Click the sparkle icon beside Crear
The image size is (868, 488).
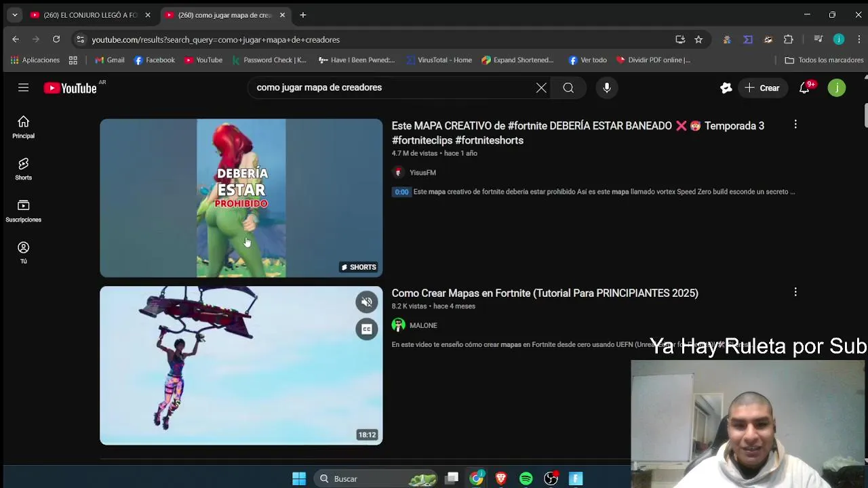tap(726, 87)
